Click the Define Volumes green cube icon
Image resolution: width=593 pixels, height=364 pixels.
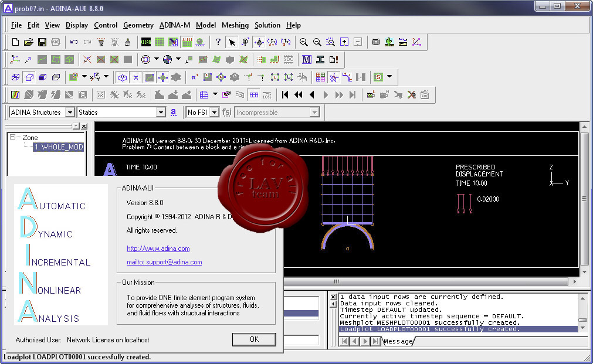pos(69,59)
